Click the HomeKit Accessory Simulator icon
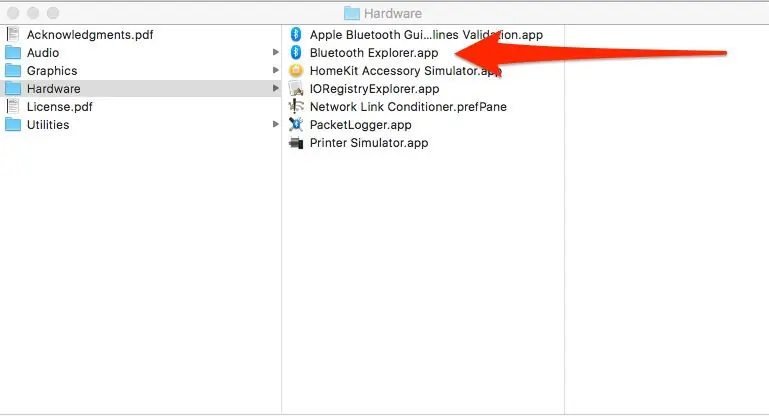This screenshot has width=769, height=417. pos(296,71)
